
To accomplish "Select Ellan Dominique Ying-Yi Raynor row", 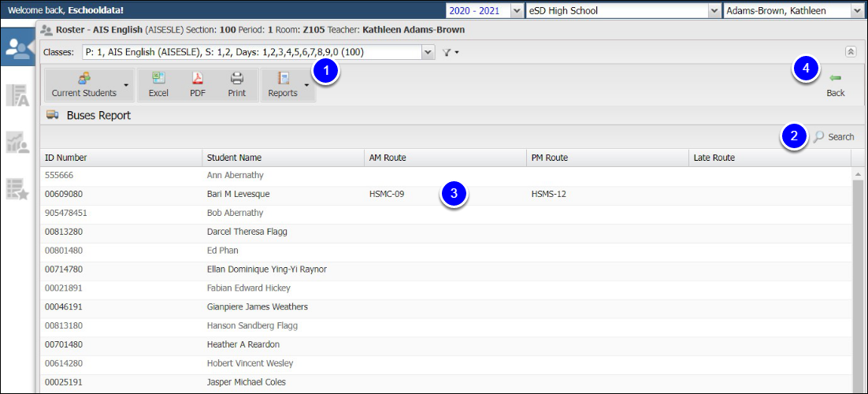I will click(446, 269).
